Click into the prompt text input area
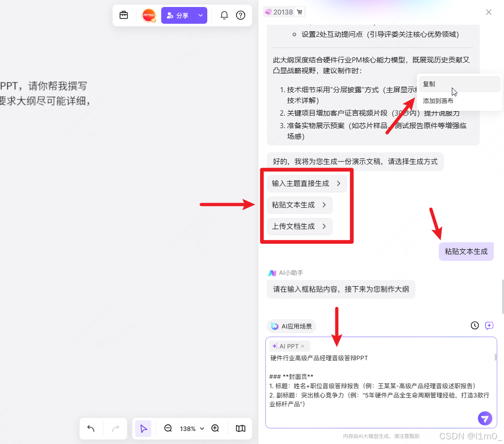Viewport: 504px width, 444px height. pyautogui.click(x=381, y=383)
